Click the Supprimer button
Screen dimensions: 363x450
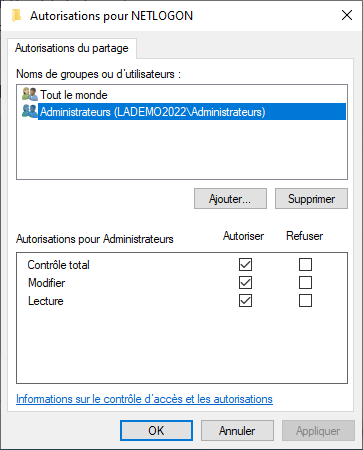(311, 199)
